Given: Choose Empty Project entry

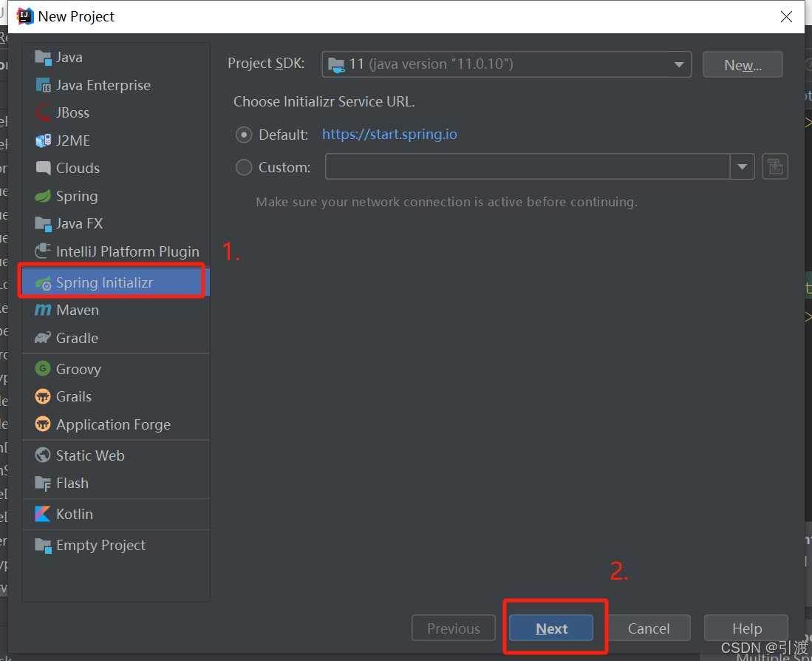Looking at the screenshot, I should tap(100, 546).
